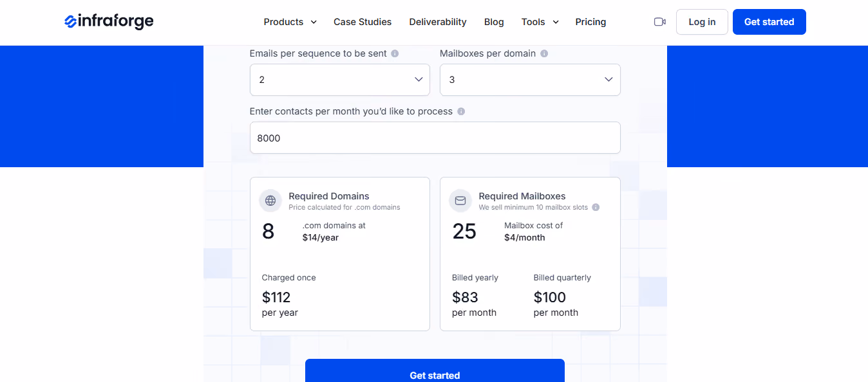Open Mailboxes per domain dropdown
Screen dimensions: 868x382
tap(530, 80)
